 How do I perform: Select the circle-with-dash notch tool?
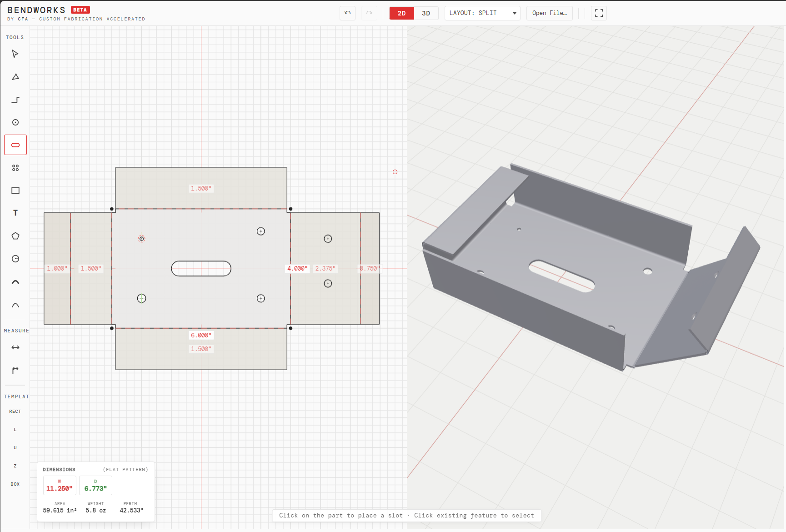(15, 259)
